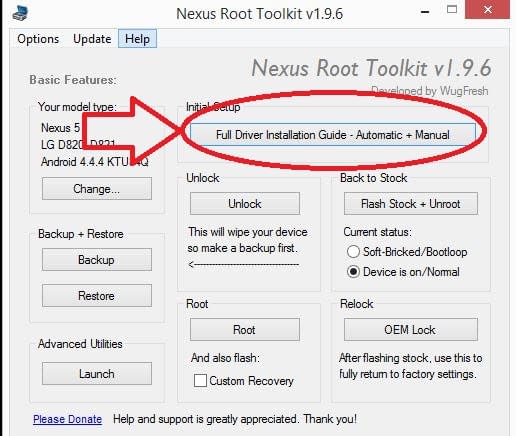
Task: Select Soft-Bricked/Bootloop radio option
Action: pyautogui.click(x=407, y=252)
